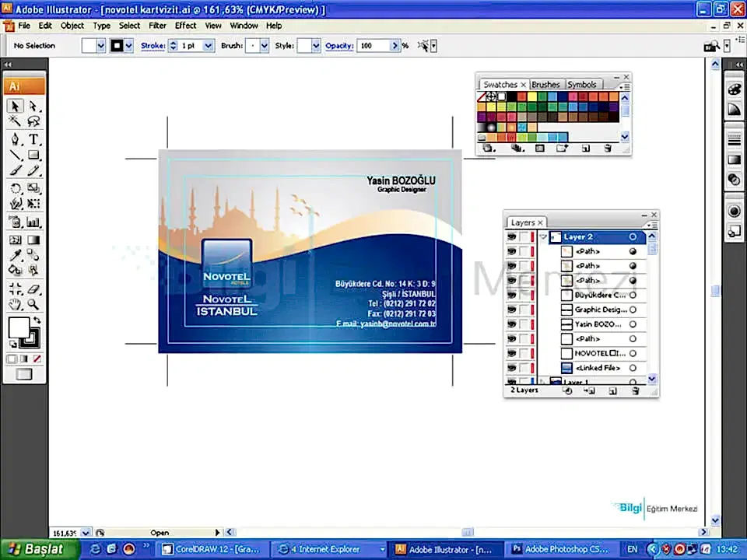Screen dimensions: 747x560
Task: Pick the Magic Wand tool
Action: click(16, 121)
